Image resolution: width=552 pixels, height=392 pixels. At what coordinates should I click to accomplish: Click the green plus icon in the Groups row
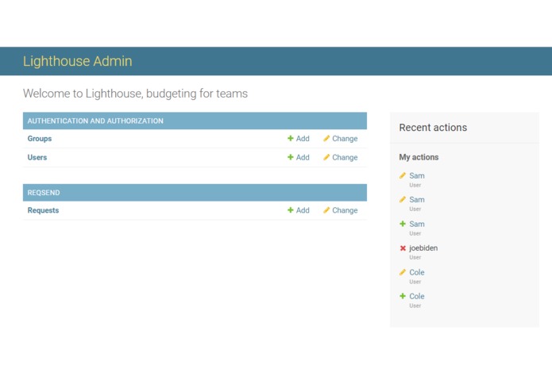click(291, 139)
